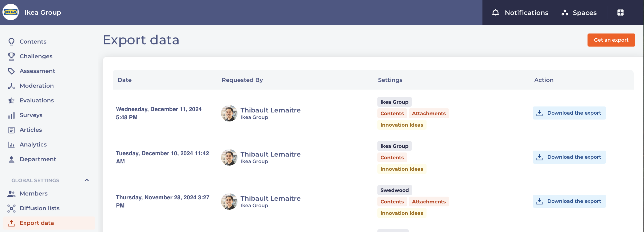Click the Moderation icon in sidebar

pos(11,86)
